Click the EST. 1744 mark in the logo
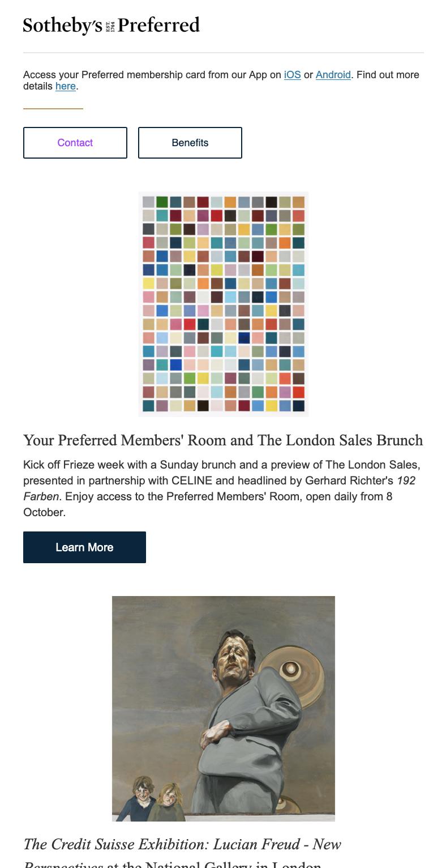Viewport: 446px width, 868px height. tap(110, 27)
